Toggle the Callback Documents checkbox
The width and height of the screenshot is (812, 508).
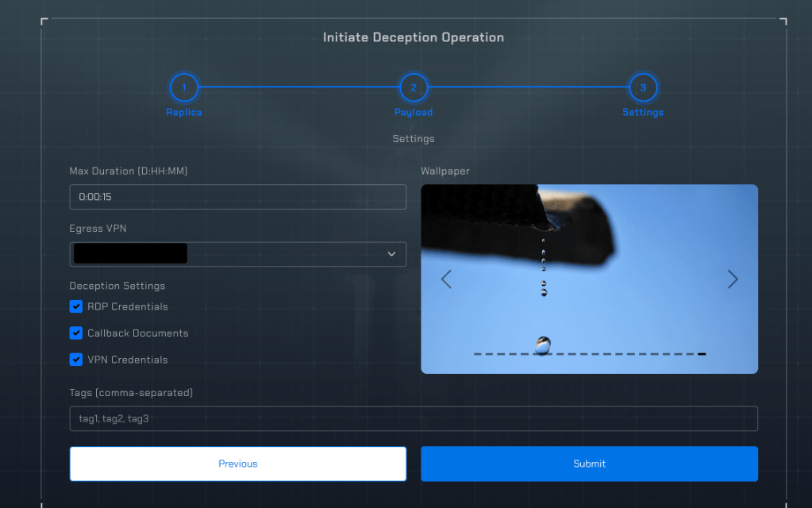(x=76, y=333)
